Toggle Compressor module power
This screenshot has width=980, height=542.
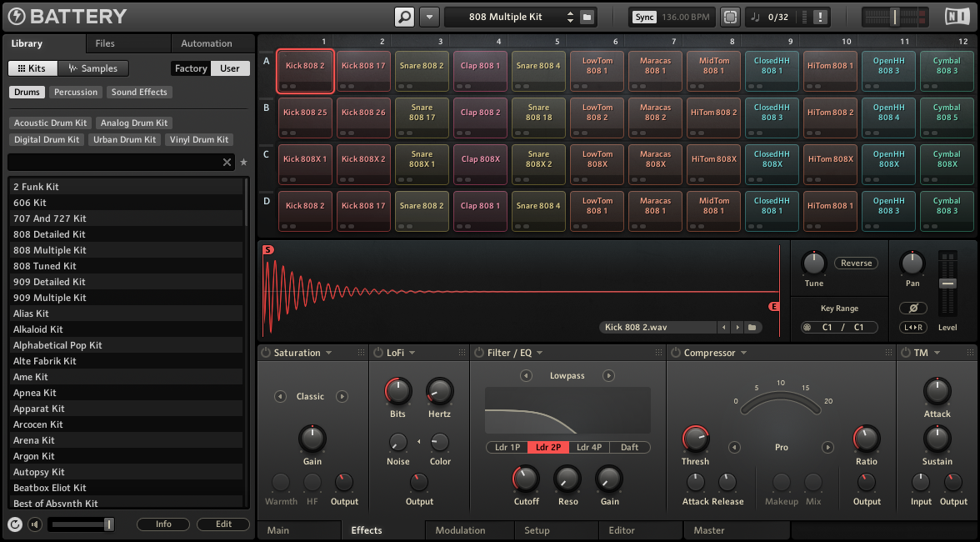point(675,353)
